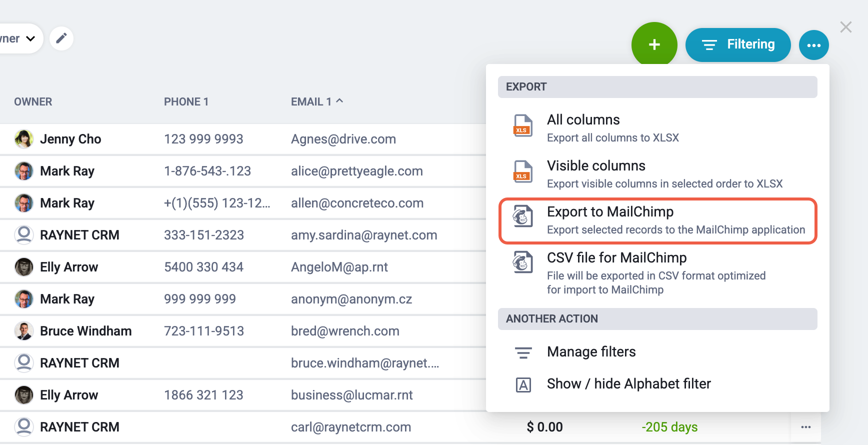Click the XLS icon beside All columns

(523, 125)
